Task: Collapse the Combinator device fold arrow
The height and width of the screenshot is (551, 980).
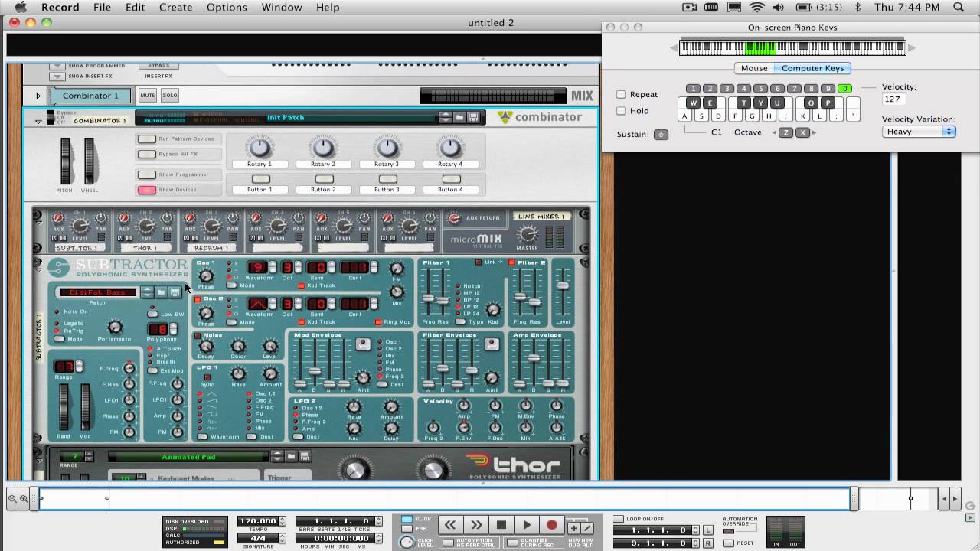Action: [38, 121]
